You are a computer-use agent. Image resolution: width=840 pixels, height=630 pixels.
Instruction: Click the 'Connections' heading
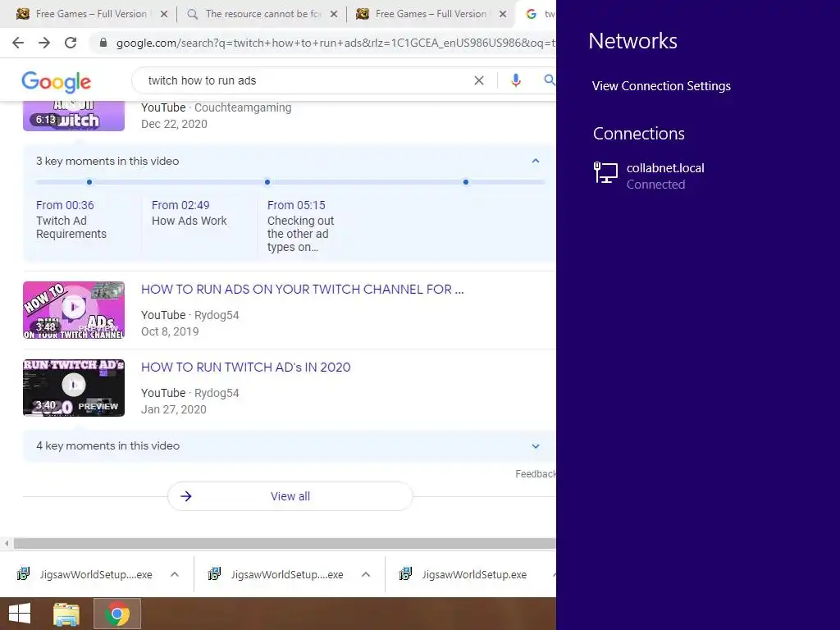tap(638, 134)
